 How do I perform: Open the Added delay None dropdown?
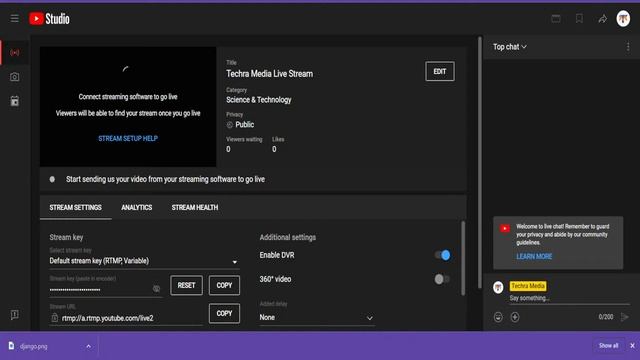coord(317,318)
